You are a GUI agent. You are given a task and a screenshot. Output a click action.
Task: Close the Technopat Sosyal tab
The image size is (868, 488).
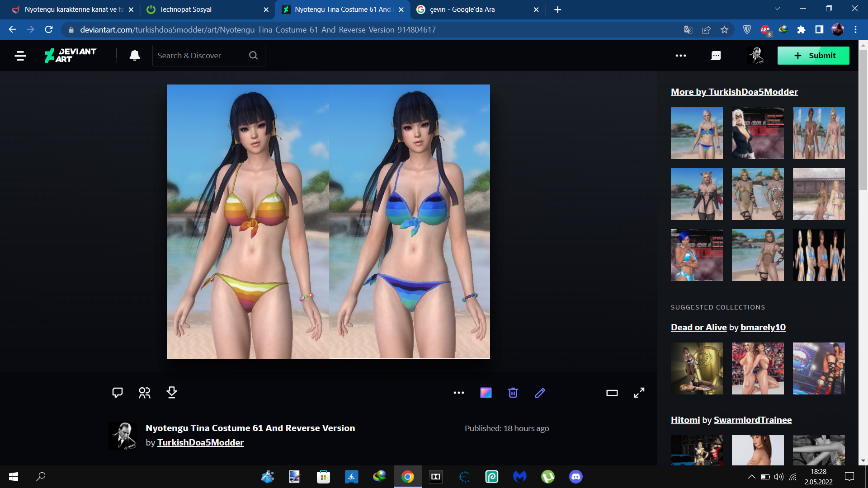[x=266, y=9]
